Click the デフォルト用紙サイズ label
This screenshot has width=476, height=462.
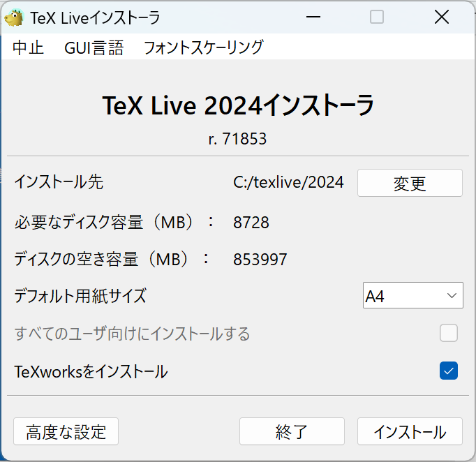[80, 295]
